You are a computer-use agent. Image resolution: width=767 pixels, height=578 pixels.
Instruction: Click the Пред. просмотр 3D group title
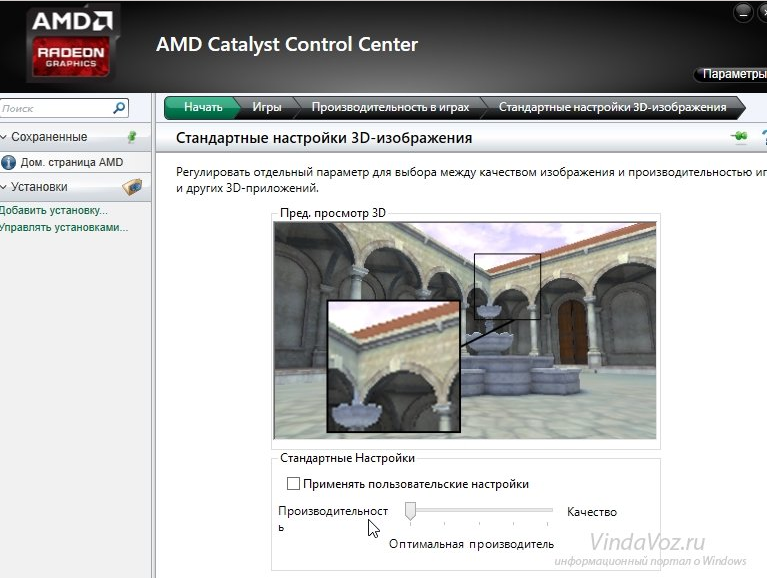pos(333,213)
